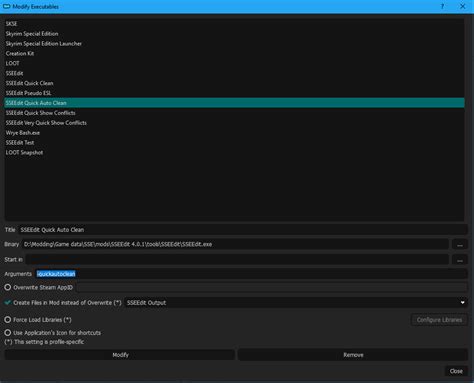Viewport: 474px width, 383px height.
Task: Click the Steam AppID text field
Action: [x=272, y=287]
